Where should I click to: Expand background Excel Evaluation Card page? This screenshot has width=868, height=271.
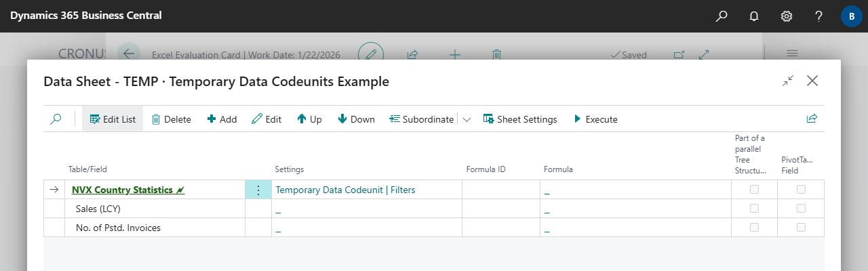pos(704,54)
